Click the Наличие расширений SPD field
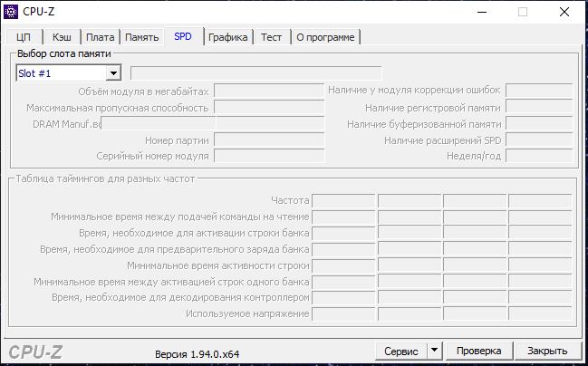This screenshot has width=588, height=366. pos(539,140)
